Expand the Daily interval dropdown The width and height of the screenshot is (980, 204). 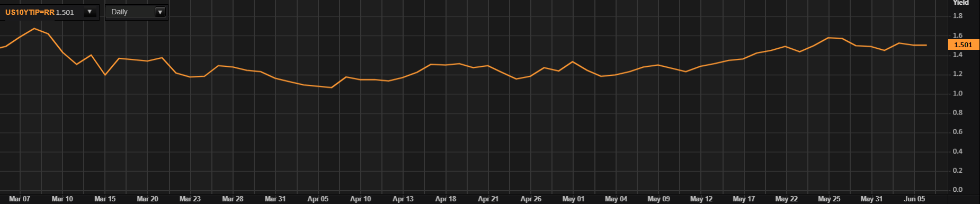(x=160, y=12)
